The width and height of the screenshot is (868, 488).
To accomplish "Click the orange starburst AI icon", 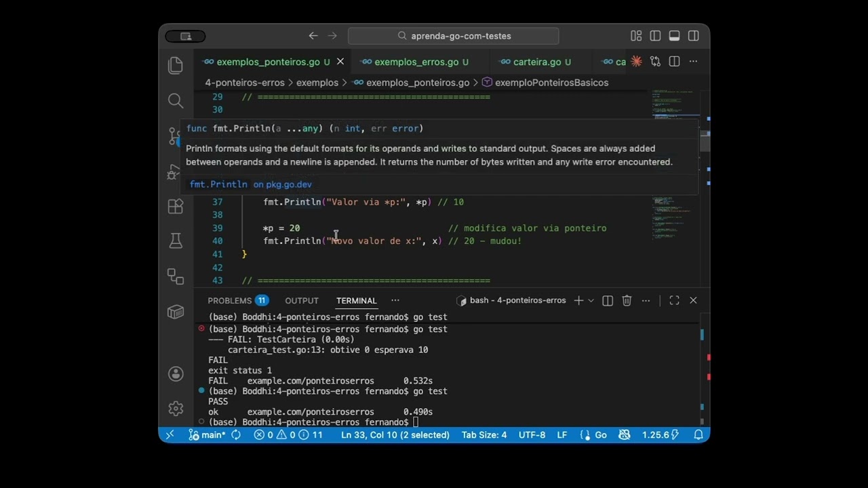I will point(636,62).
